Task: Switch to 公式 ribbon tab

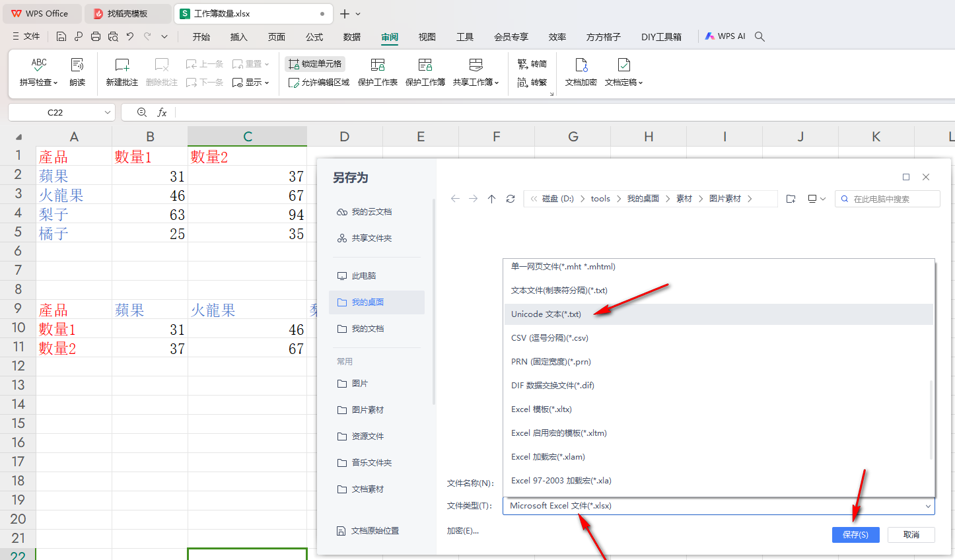Action: 314,37
